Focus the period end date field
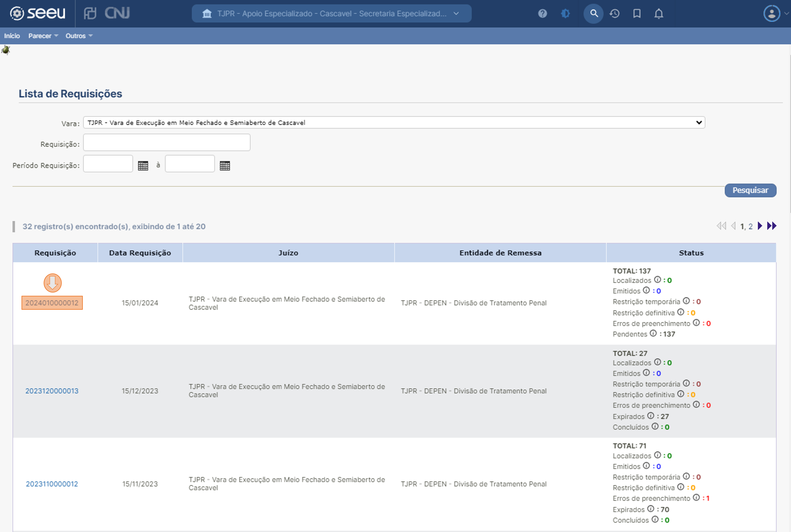Screen dimensions: 791x532 (x=190, y=164)
